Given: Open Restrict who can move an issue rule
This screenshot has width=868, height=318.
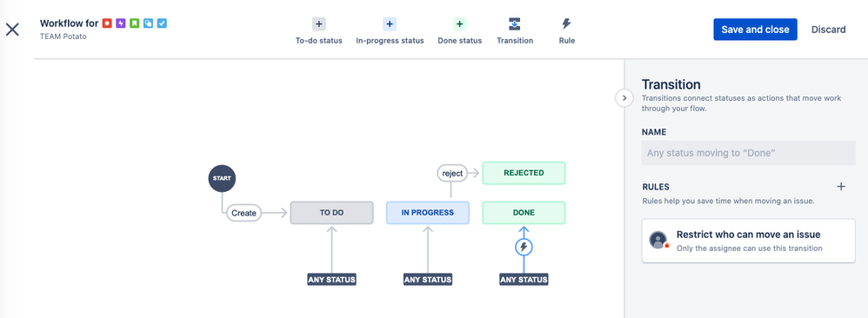Looking at the screenshot, I should 748,241.
